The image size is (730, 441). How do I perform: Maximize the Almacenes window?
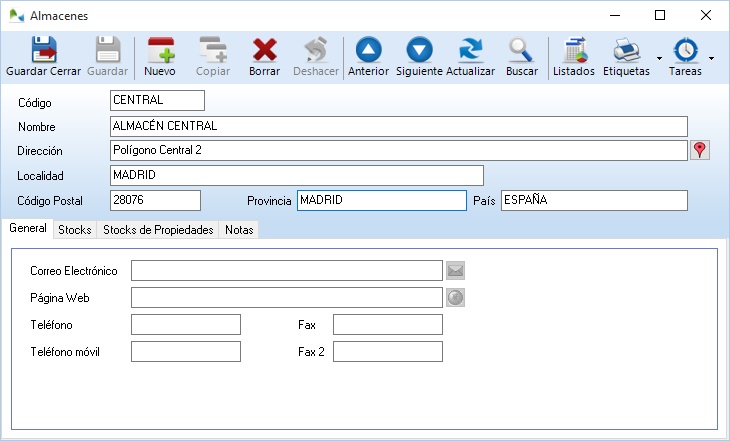tap(660, 15)
